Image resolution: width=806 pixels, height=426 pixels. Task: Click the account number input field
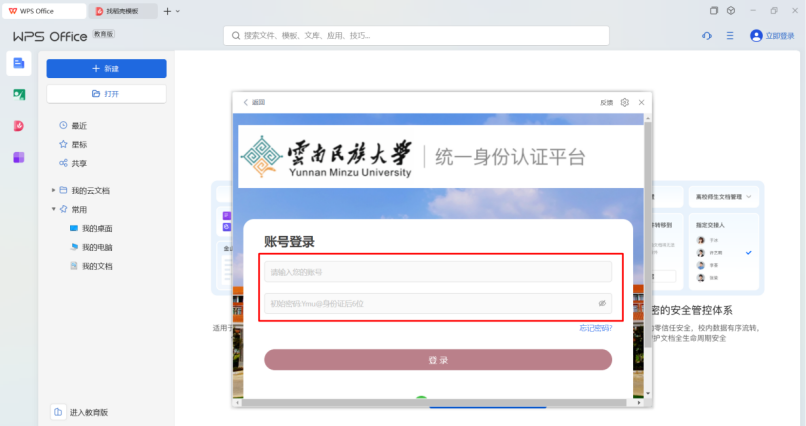tap(438, 272)
